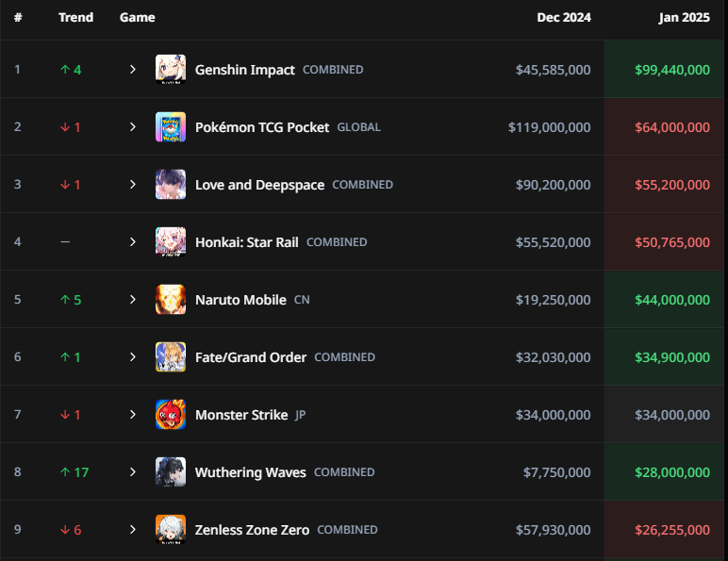Open the Honkai: Star Rail title link
Viewport: 728px width, 561px height.
pos(246,242)
